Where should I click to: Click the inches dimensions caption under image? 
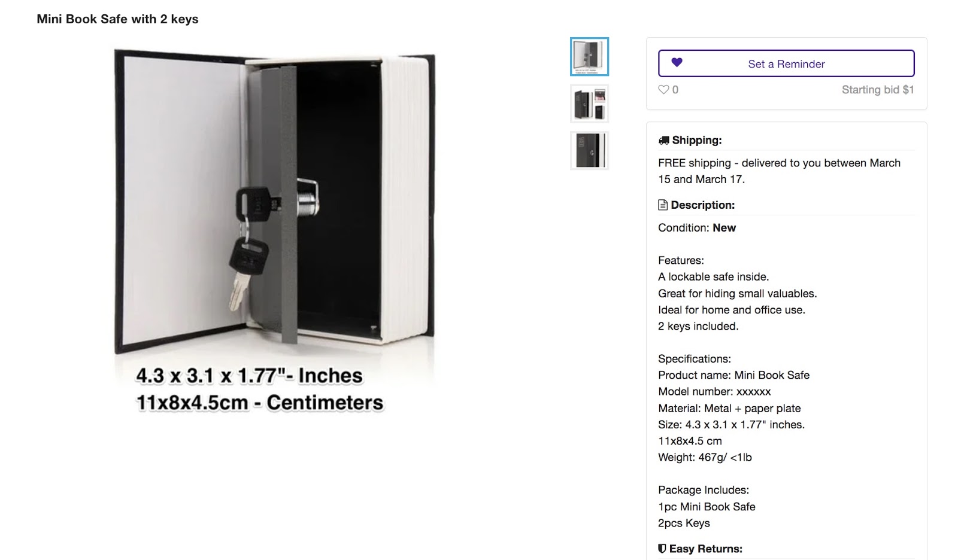[x=249, y=376]
